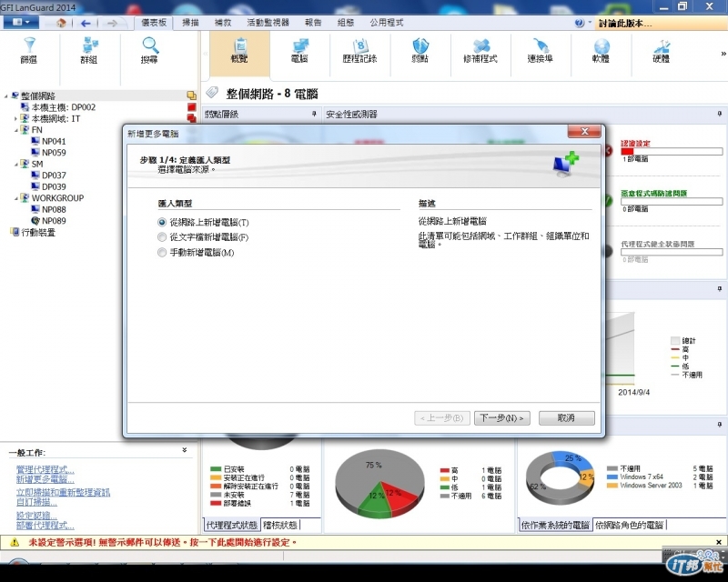Open the 弱點 vulnerabilities icon

coord(420,51)
